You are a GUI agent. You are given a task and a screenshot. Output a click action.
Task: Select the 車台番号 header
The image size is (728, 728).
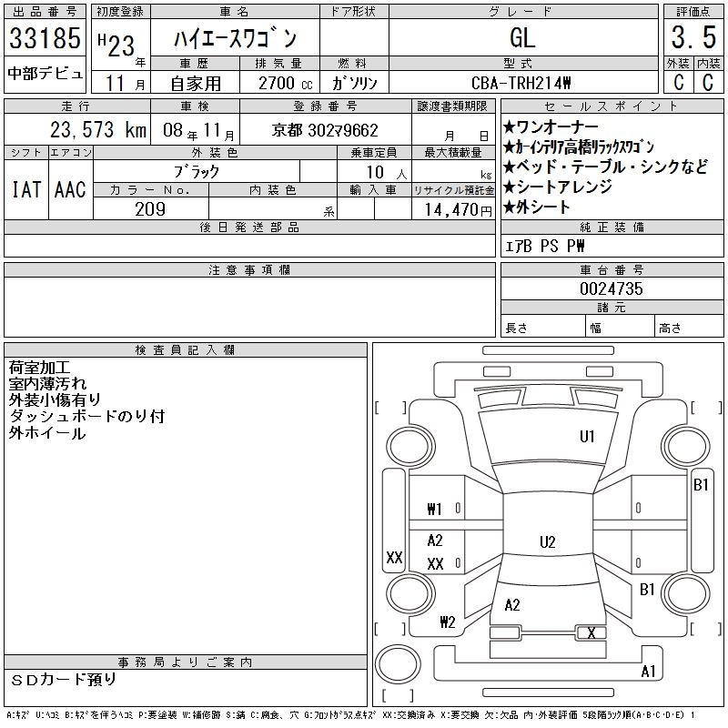pyautogui.click(x=612, y=270)
